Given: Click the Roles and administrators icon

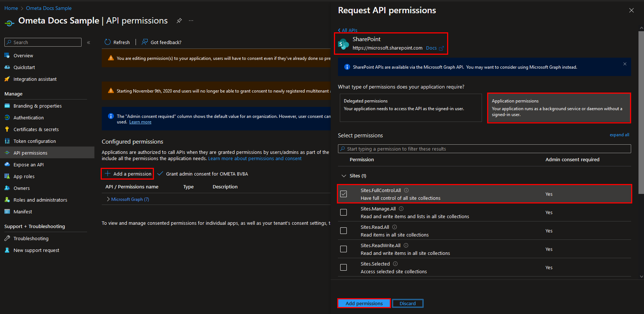Looking at the screenshot, I should click(x=7, y=200).
